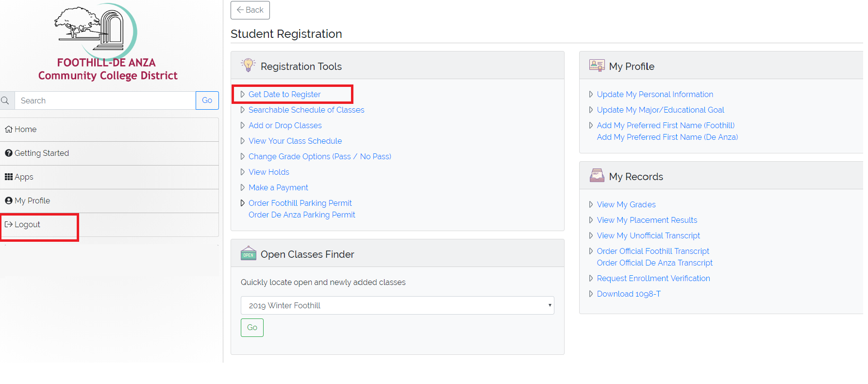The height and width of the screenshot is (384, 868).
Task: Open Order Official Foothill Transcript link
Action: click(x=653, y=251)
